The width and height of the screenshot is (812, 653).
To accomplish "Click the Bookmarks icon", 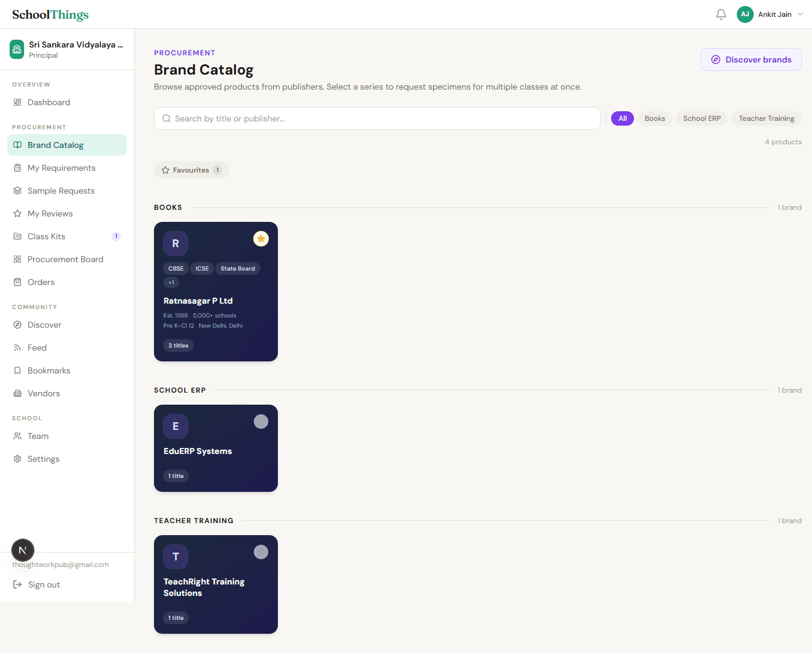I will (17, 370).
